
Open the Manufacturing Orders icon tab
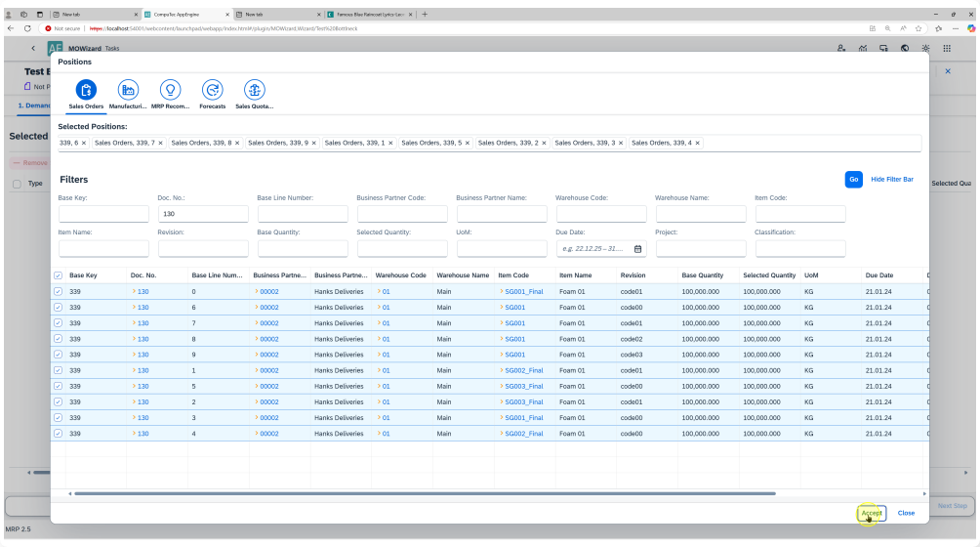pyautogui.click(x=128, y=91)
